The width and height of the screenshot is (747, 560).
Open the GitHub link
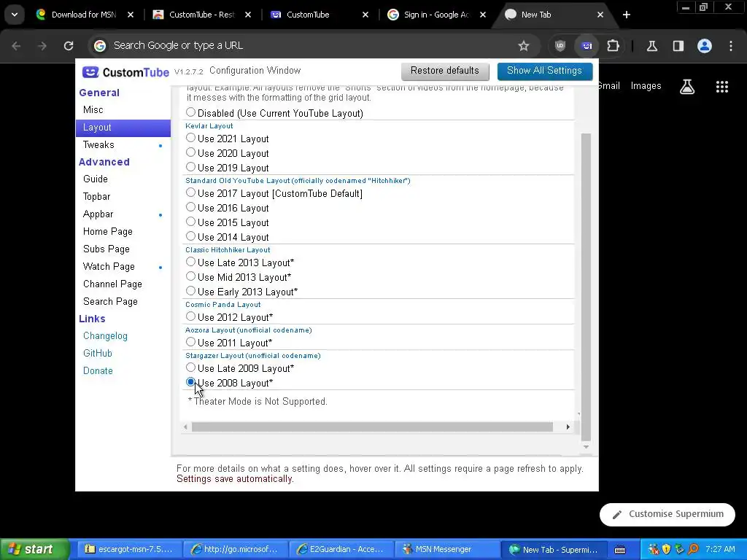click(98, 354)
